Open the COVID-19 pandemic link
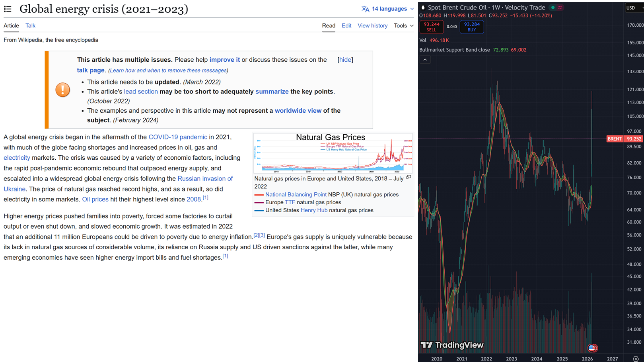Screen dimensions: 644x362 tap(178, 137)
